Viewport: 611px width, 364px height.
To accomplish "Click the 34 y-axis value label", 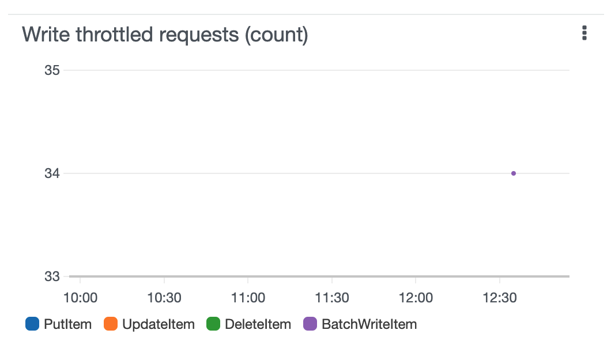I will [52, 173].
